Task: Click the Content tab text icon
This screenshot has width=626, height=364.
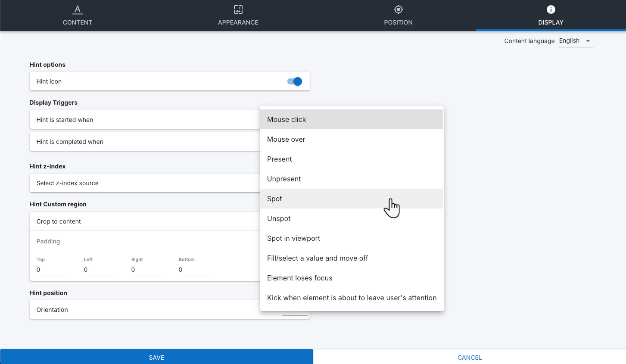Action: pyautogui.click(x=78, y=9)
